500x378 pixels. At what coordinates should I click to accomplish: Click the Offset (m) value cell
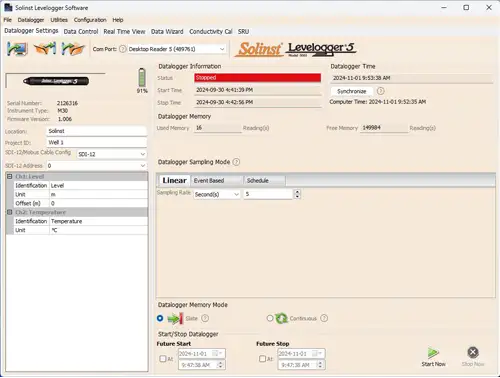pos(98,203)
